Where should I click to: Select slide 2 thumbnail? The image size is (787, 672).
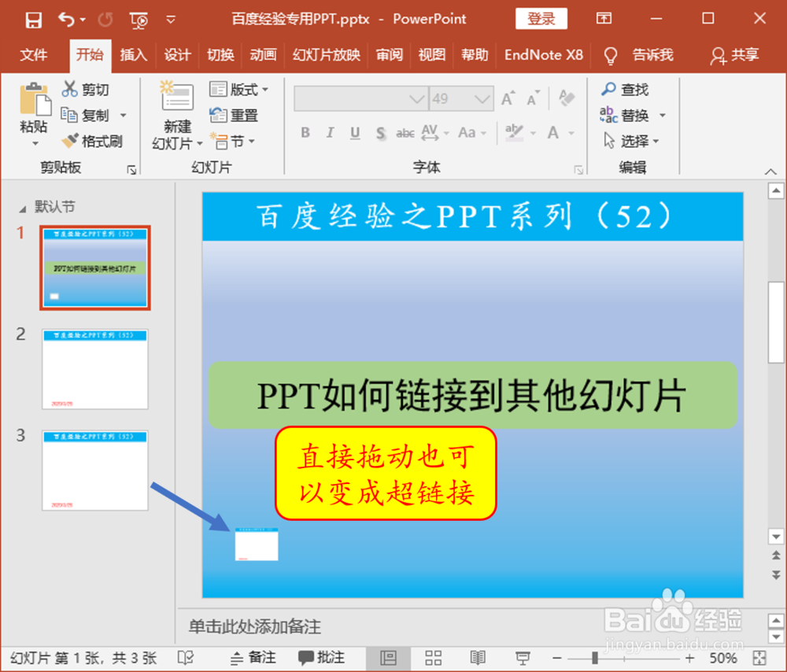pos(95,369)
